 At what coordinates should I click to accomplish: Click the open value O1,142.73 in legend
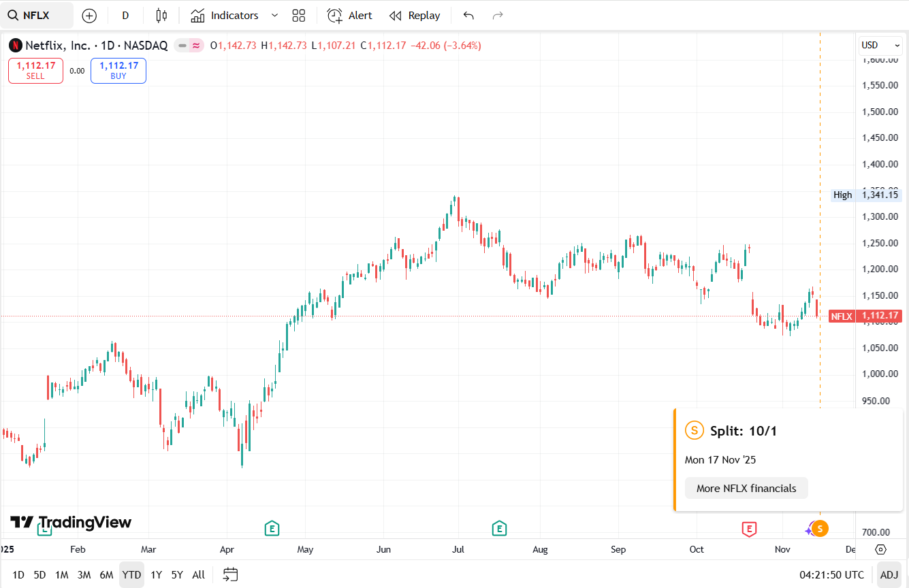click(x=233, y=46)
